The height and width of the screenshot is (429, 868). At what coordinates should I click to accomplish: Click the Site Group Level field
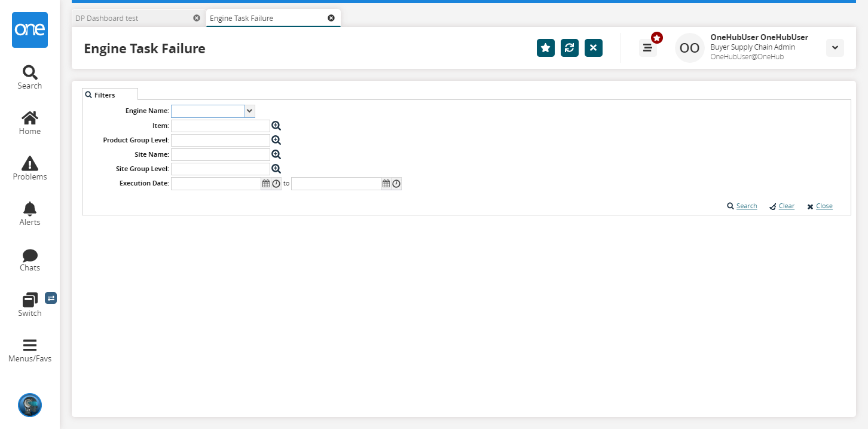[x=221, y=169]
